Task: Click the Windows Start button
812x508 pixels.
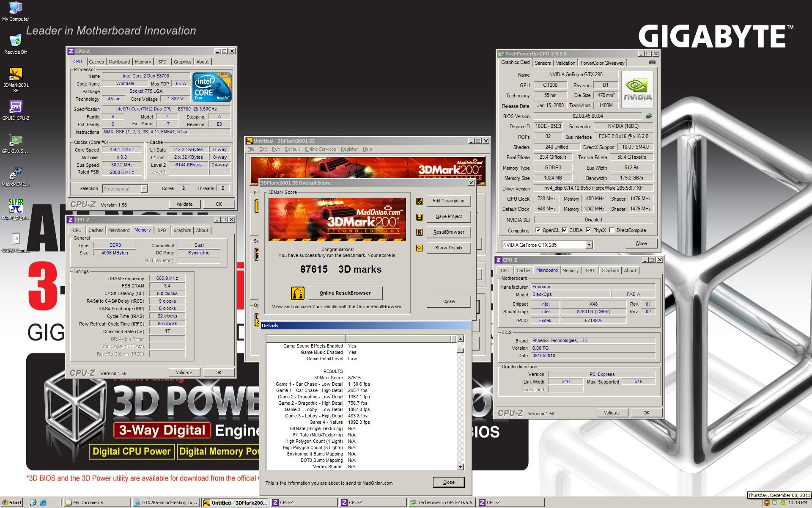Action: click(12, 502)
